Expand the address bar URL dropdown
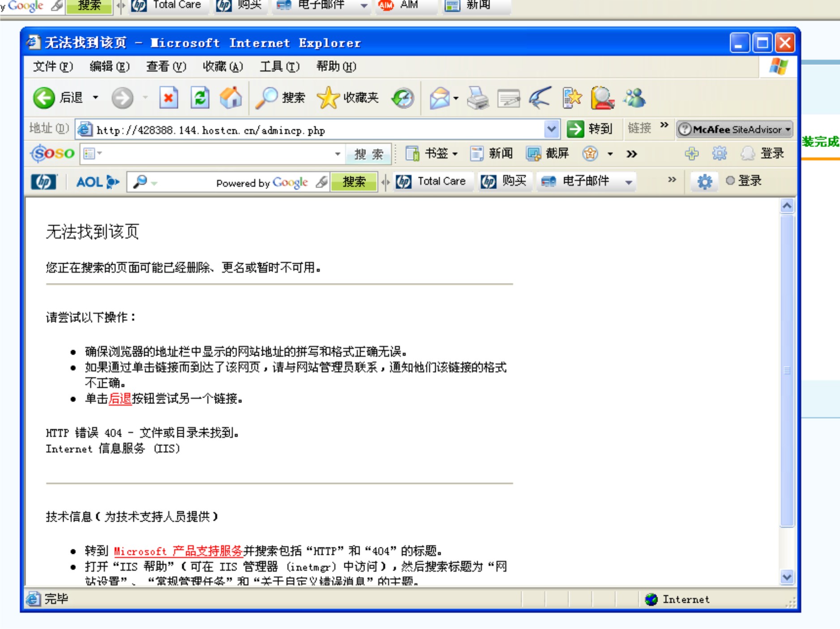The image size is (840, 629). tap(552, 129)
